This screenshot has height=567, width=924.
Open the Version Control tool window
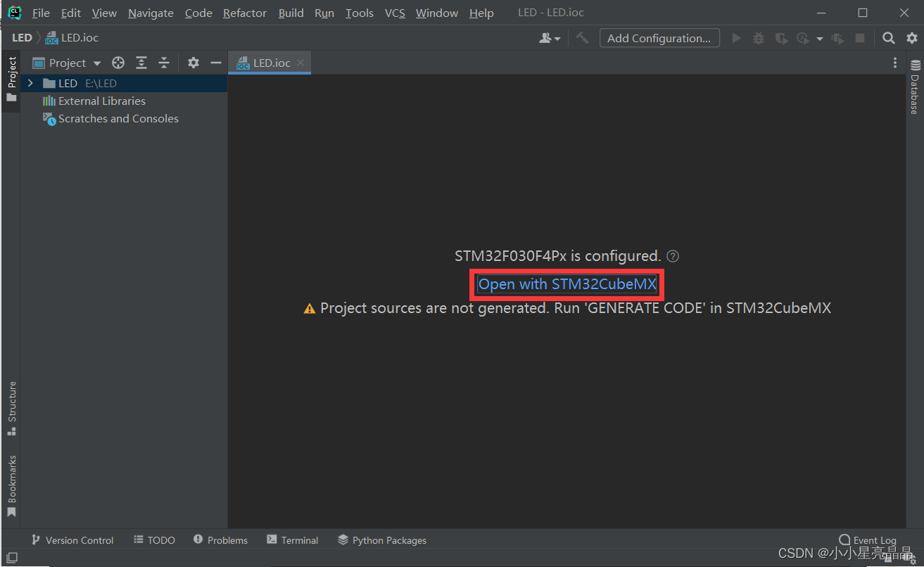72,540
